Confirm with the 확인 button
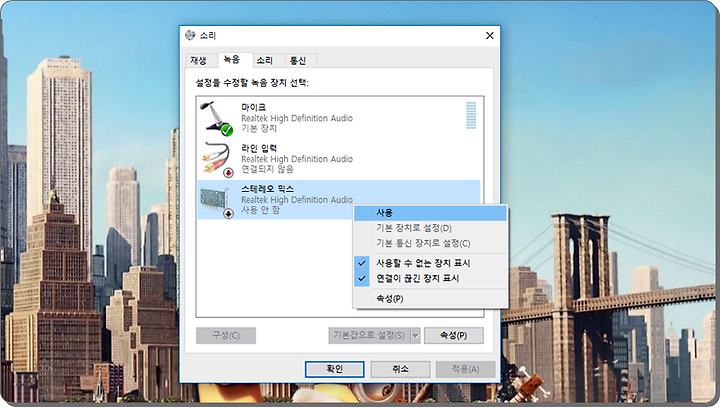This screenshot has width=720, height=407. [x=335, y=369]
